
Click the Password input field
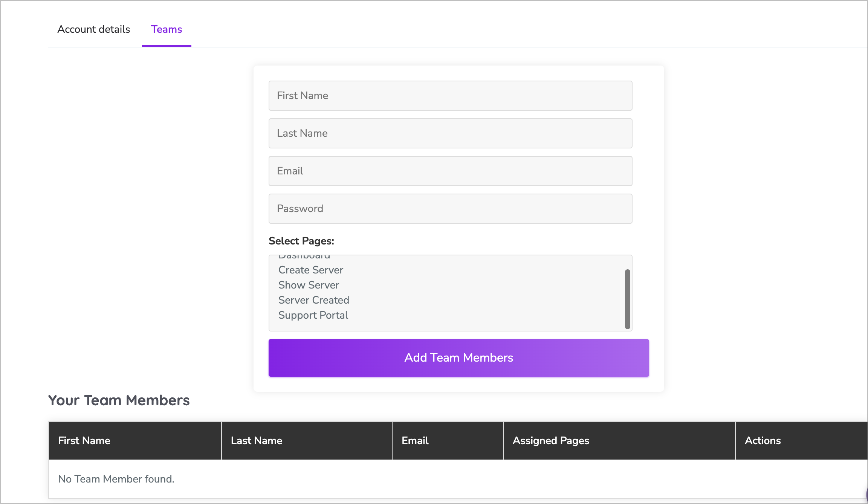pyautogui.click(x=451, y=208)
